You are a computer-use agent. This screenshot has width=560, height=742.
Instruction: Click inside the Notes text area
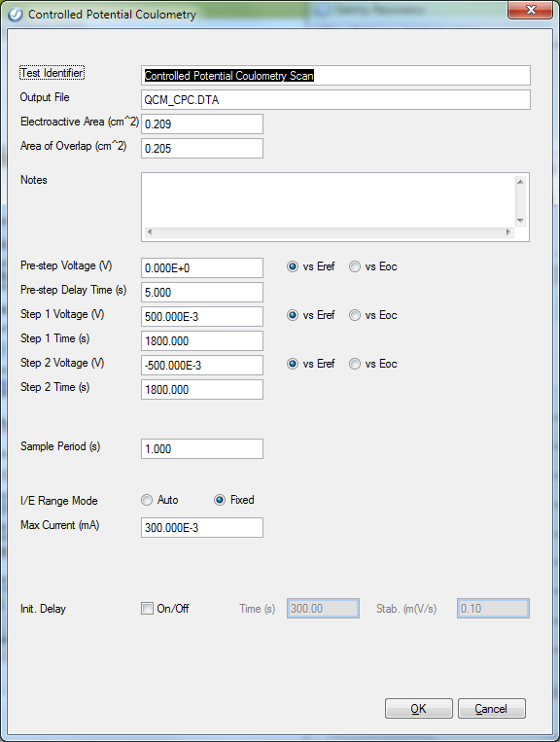[x=329, y=200]
